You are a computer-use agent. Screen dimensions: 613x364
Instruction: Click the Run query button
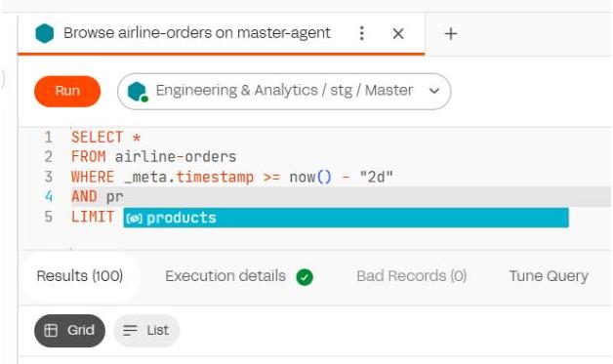pyautogui.click(x=67, y=91)
